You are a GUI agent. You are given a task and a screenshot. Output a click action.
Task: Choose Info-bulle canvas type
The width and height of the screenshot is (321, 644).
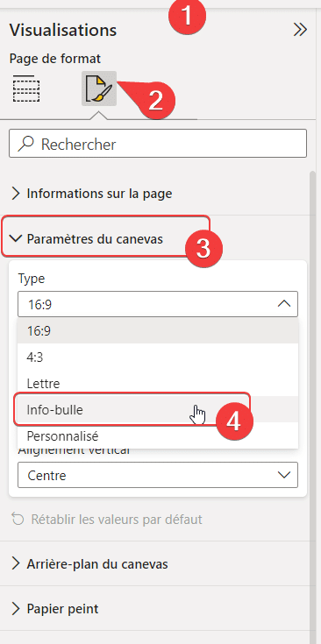tap(158, 409)
